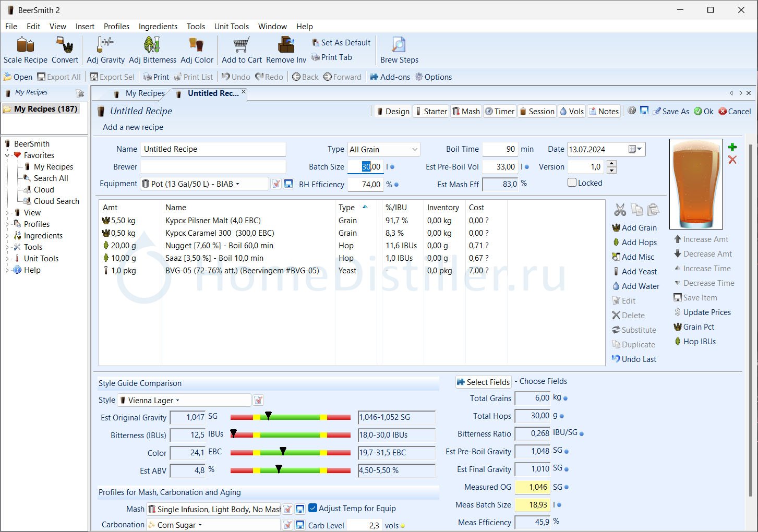Click Add to Cart icon
Viewport: 758px width, 532px height.
[x=242, y=50]
